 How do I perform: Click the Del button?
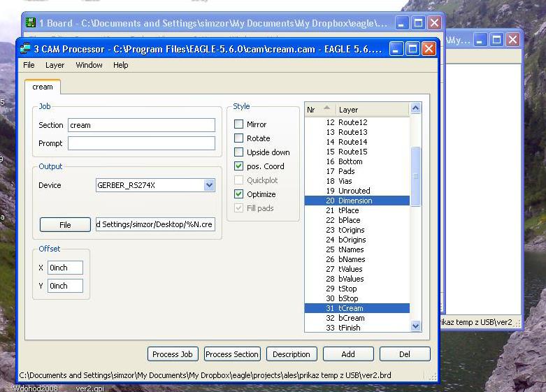tap(405, 354)
